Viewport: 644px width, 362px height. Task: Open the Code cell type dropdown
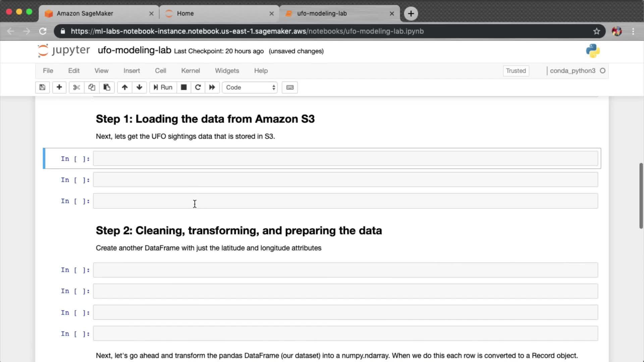[250, 87]
